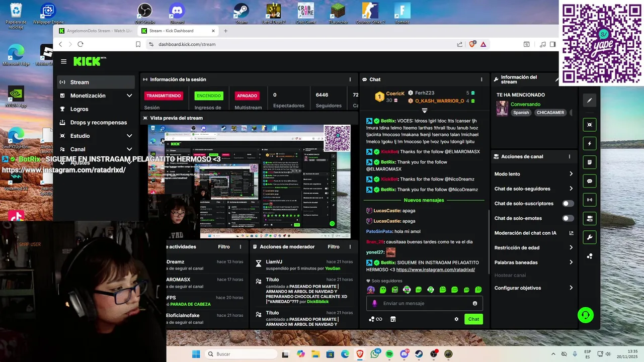This screenshot has width=644, height=362.
Task: Click the Spanish tag in stream info
Action: coord(521,113)
